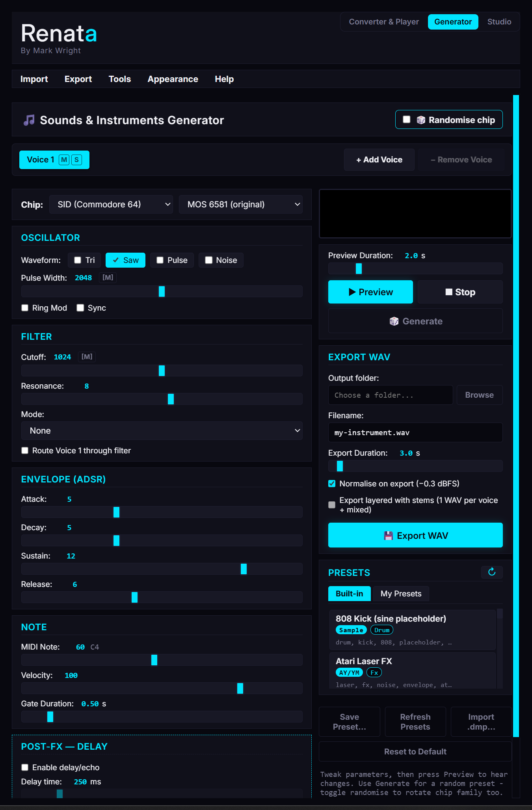Open the Tools menu

120,79
